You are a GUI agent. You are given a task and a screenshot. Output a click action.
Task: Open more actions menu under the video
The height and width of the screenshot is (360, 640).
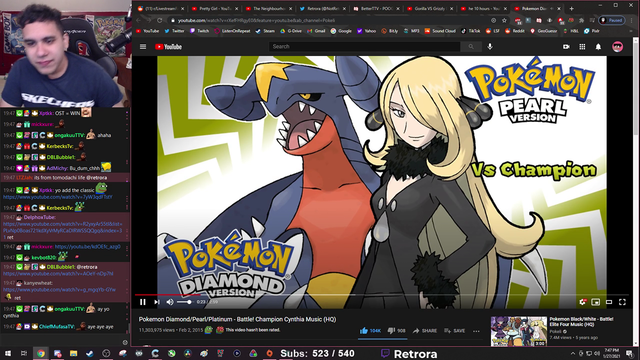pos(476,331)
